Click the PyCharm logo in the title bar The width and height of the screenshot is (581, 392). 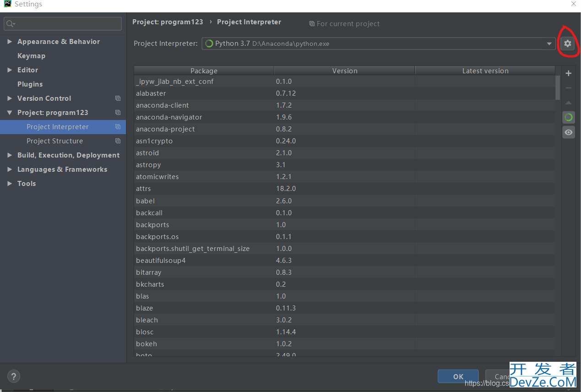tap(7, 4)
